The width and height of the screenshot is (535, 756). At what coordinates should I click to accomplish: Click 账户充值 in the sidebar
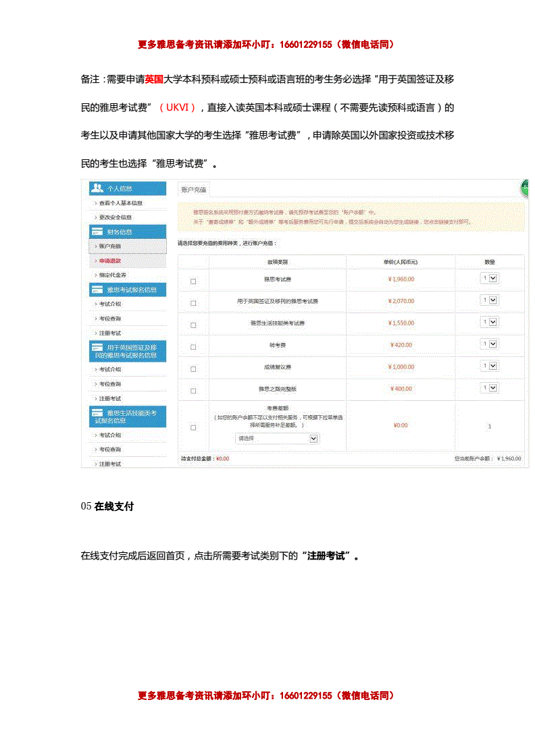[110, 246]
